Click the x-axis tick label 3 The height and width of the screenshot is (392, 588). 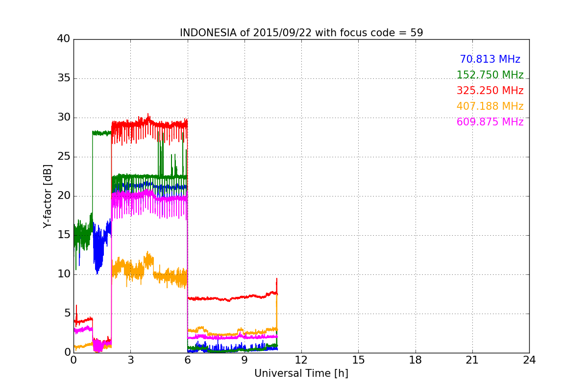130,360
